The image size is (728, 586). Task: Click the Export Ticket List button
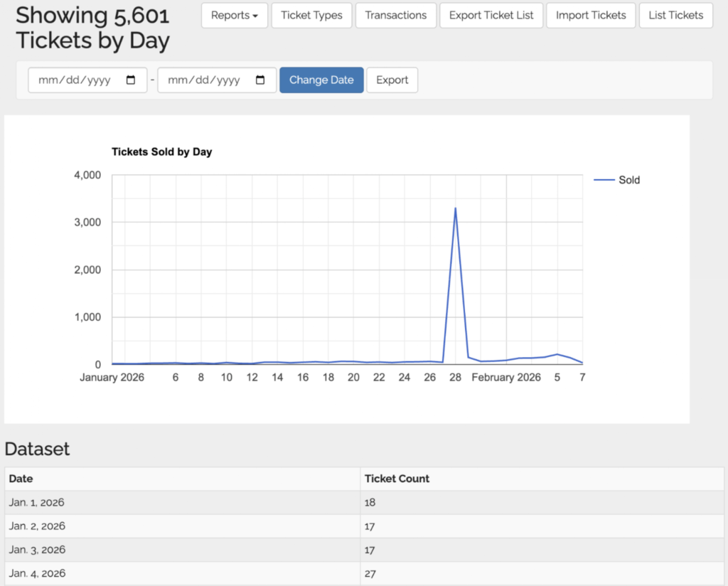click(491, 15)
